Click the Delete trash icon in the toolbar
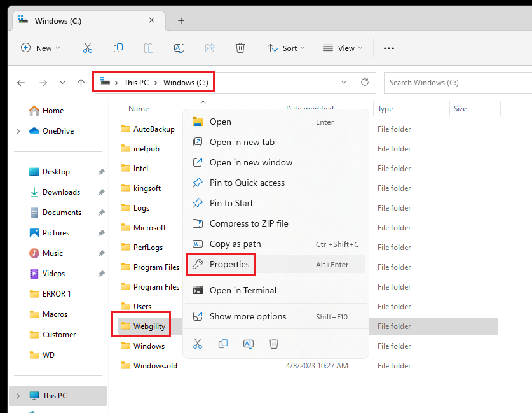This screenshot has height=413, width=532. coord(240,48)
